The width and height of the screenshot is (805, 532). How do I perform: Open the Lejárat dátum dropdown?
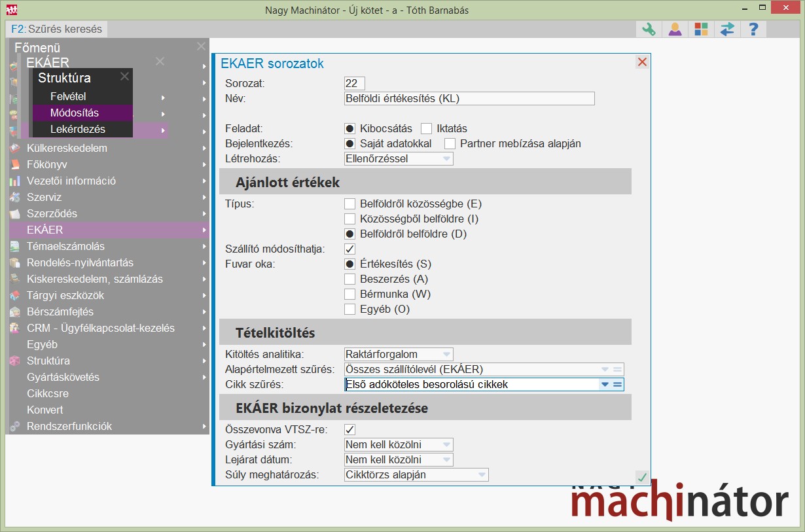point(399,459)
